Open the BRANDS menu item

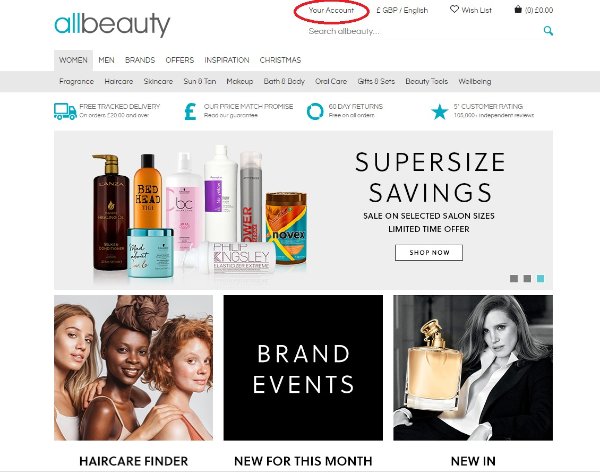[140, 60]
